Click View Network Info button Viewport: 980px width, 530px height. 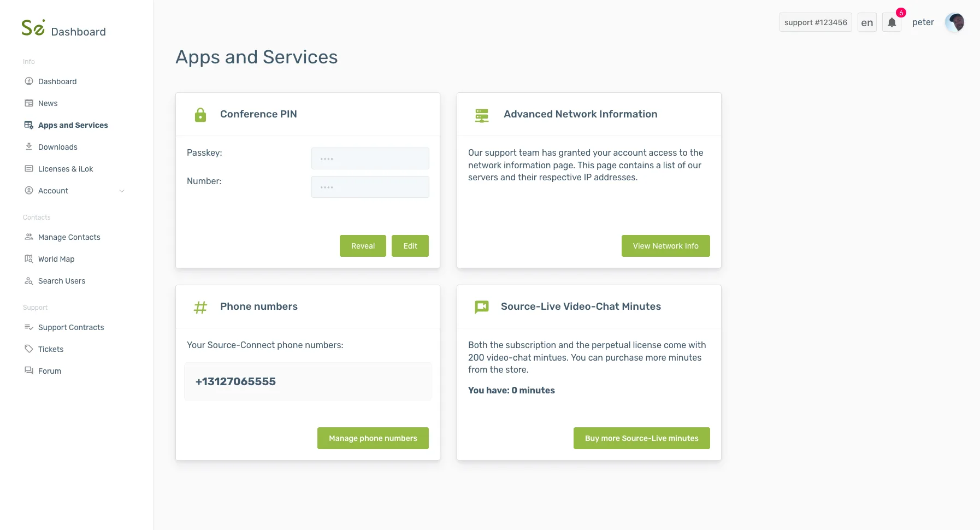(x=665, y=246)
